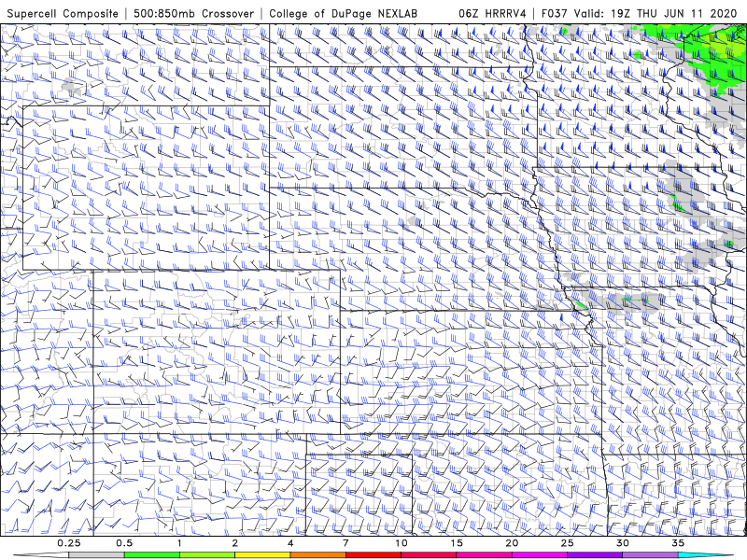Click the 0.25 legend value

click(69, 543)
